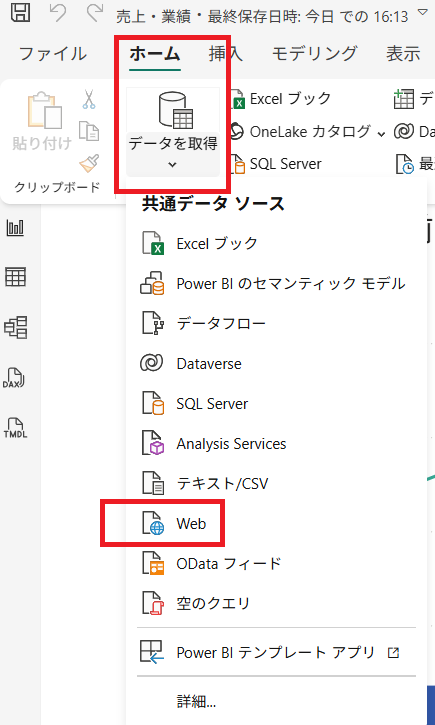Select テキスト/CSV from the menu
Viewport: 435px width, 725px height.
pyautogui.click(x=276, y=484)
